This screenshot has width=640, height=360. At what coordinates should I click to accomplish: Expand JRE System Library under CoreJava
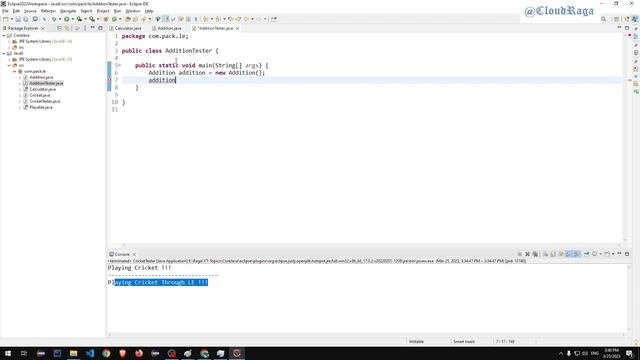(x=9, y=42)
